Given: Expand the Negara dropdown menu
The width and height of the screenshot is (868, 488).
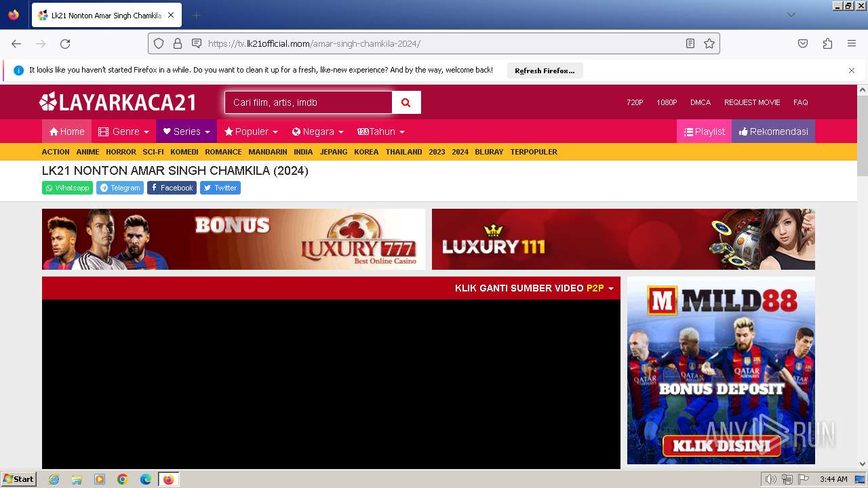Looking at the screenshot, I should 317,131.
